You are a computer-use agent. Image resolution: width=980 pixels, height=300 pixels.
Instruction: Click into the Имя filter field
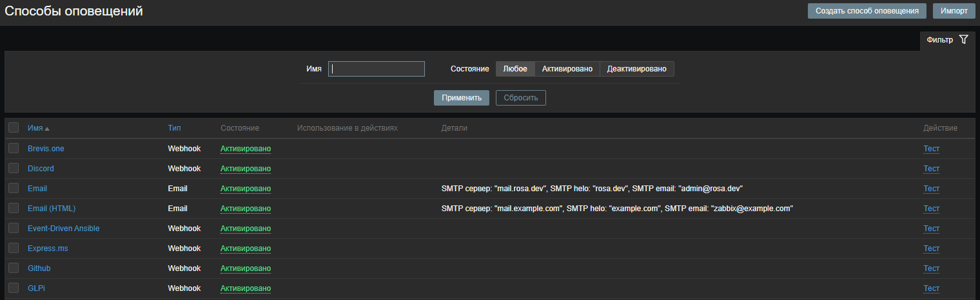[x=377, y=69]
